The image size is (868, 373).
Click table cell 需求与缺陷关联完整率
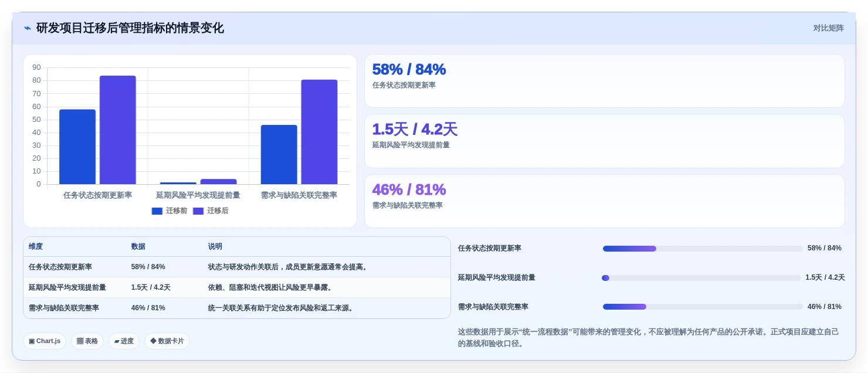click(64, 308)
